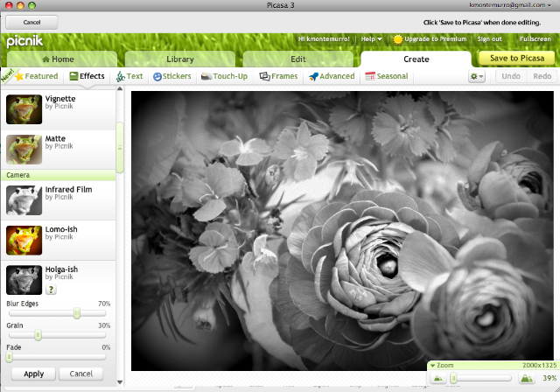The image size is (560, 392).
Task: Click the Sign out link
Action: point(489,38)
